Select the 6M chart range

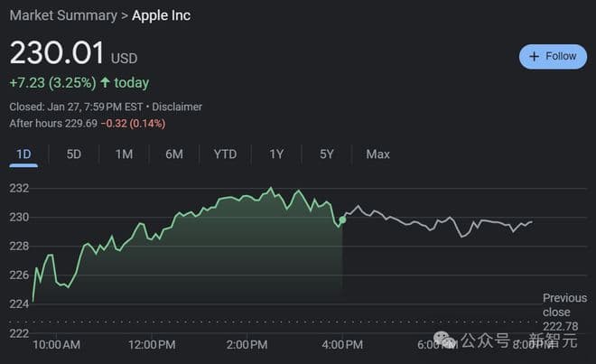pyautogui.click(x=174, y=154)
